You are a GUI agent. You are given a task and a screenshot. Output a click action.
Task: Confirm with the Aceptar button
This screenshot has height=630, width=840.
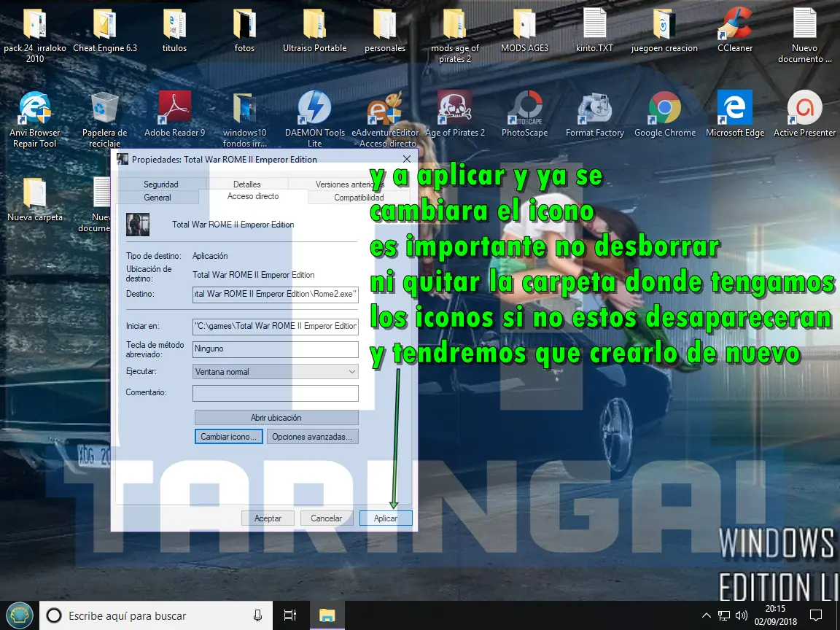click(268, 518)
